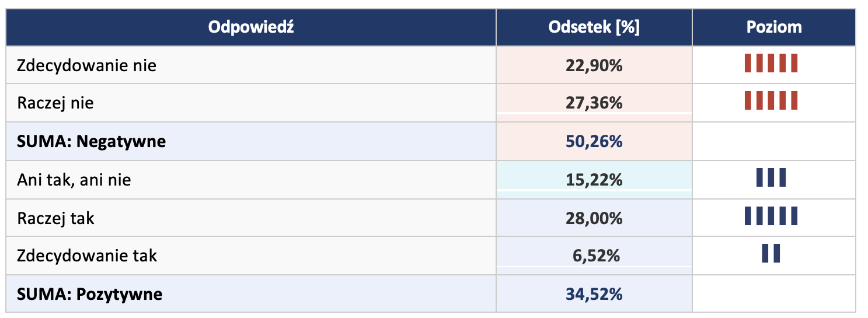
Task: Select the Raczej tak label cell
Action: coord(56,218)
